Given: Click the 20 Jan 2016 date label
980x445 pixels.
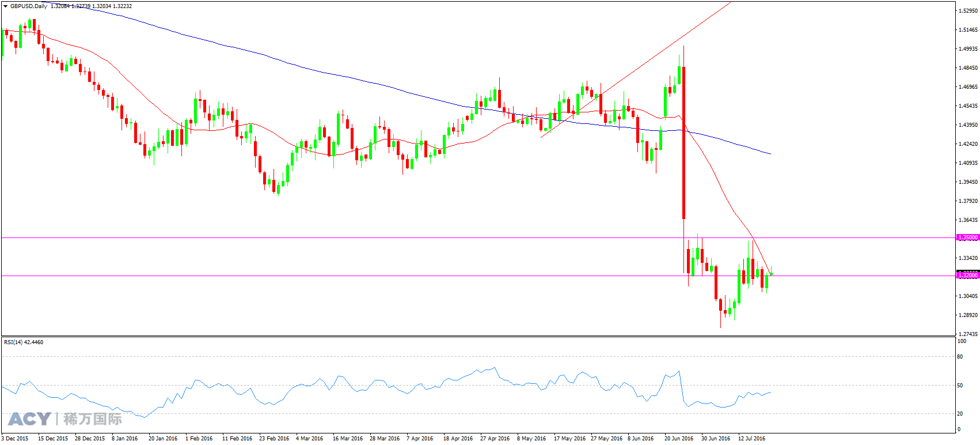Looking at the screenshot, I should [163, 439].
